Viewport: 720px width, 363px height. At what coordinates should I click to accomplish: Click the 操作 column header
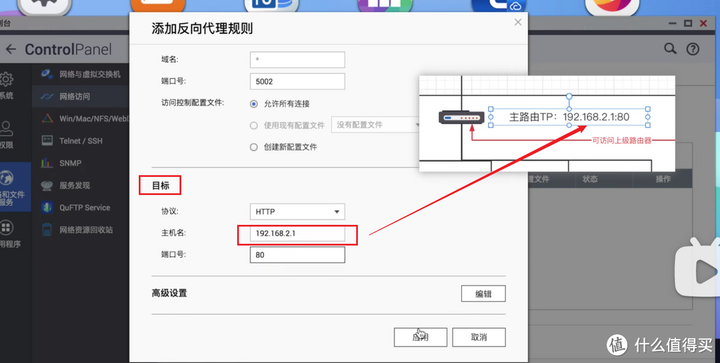click(663, 179)
